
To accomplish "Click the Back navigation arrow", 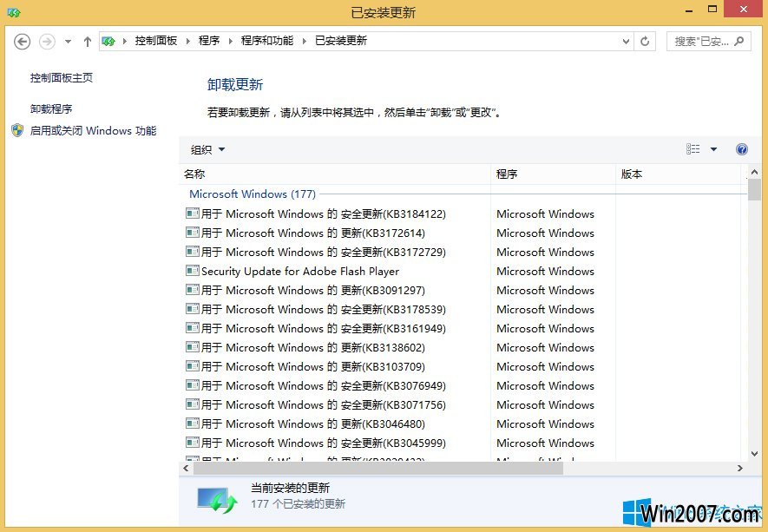I will pos(22,42).
